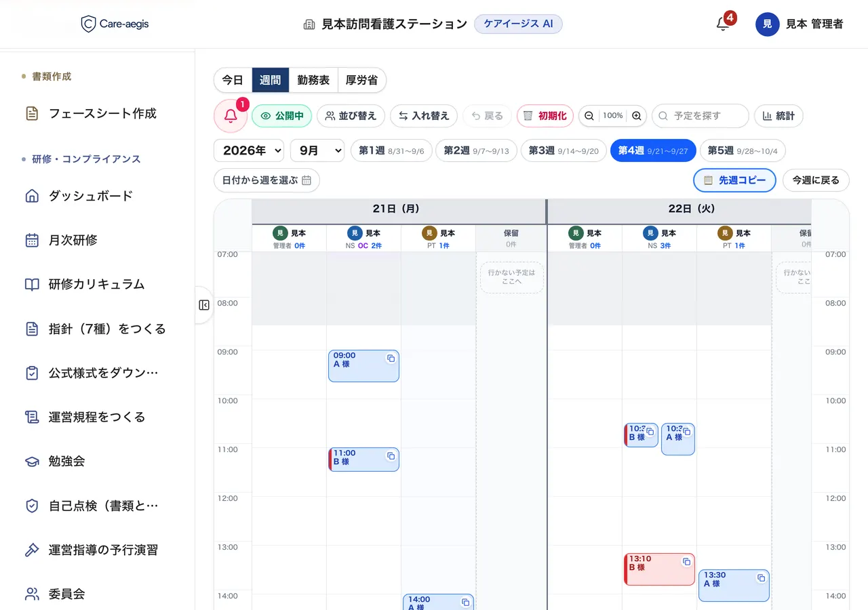Collapse the sidebar panel toggle
The image size is (868, 610).
tap(204, 305)
